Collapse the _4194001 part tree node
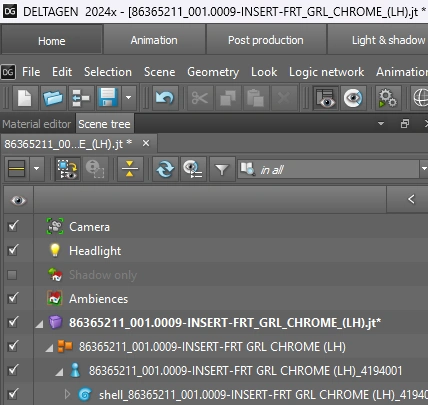This screenshot has height=405, width=428. tap(59, 372)
